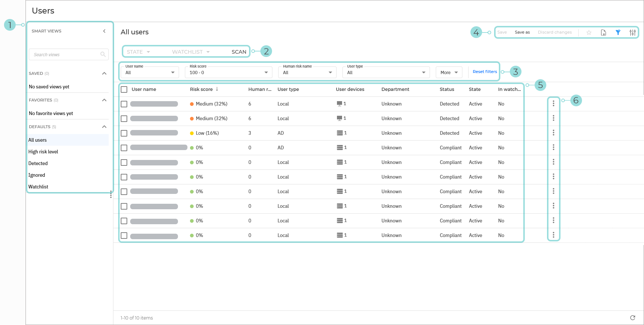Check the first Medium (32%) user row
644x325 pixels.
(x=124, y=104)
